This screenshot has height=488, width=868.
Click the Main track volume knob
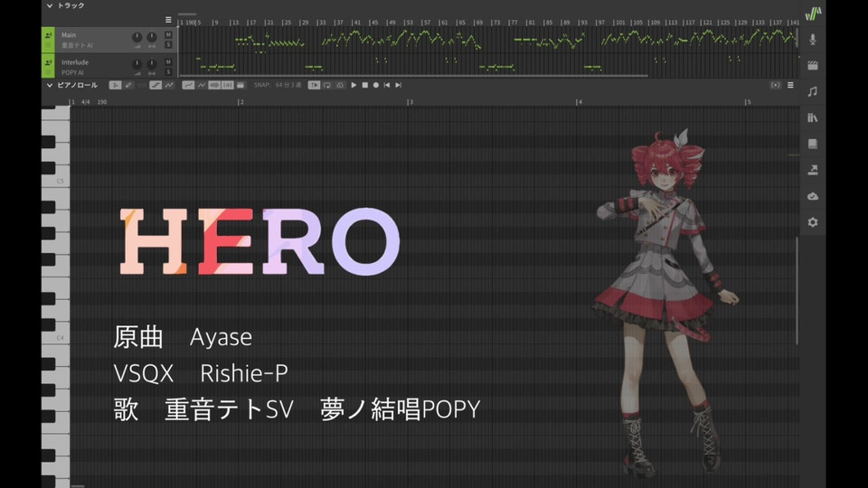137,37
